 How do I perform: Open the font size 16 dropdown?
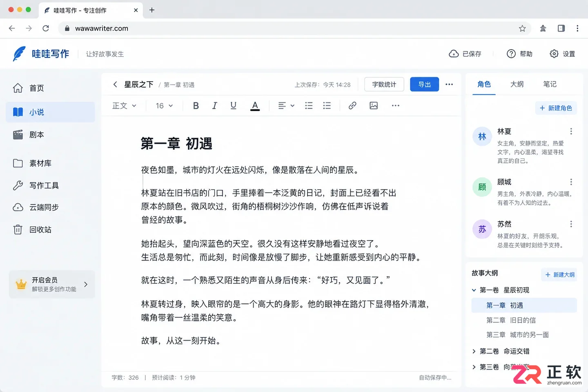pos(164,106)
